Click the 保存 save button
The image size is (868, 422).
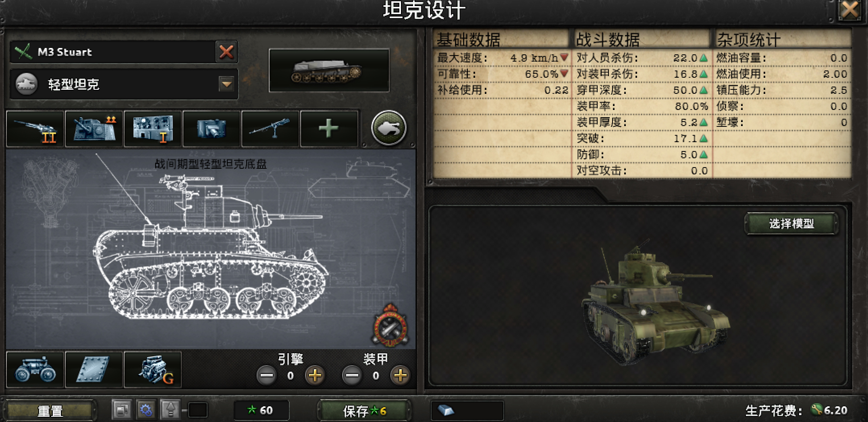(x=364, y=411)
